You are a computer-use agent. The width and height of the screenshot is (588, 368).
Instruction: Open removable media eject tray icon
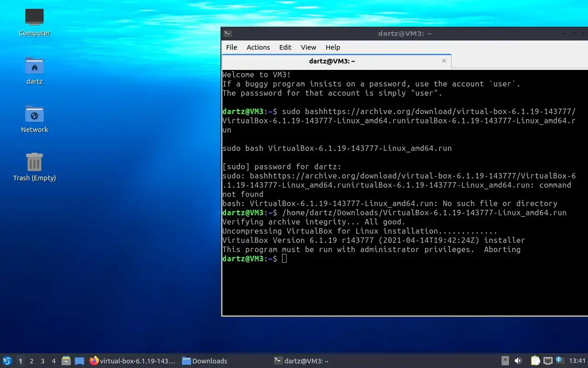coord(505,361)
